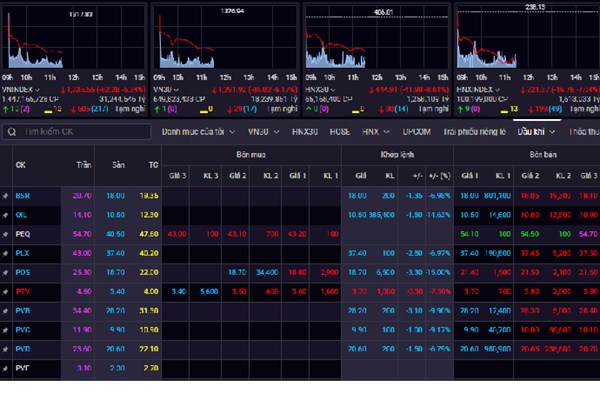Viewport: 600px width, 400px height.
Task: Click the magnifier icon in search box
Action: click(12, 132)
